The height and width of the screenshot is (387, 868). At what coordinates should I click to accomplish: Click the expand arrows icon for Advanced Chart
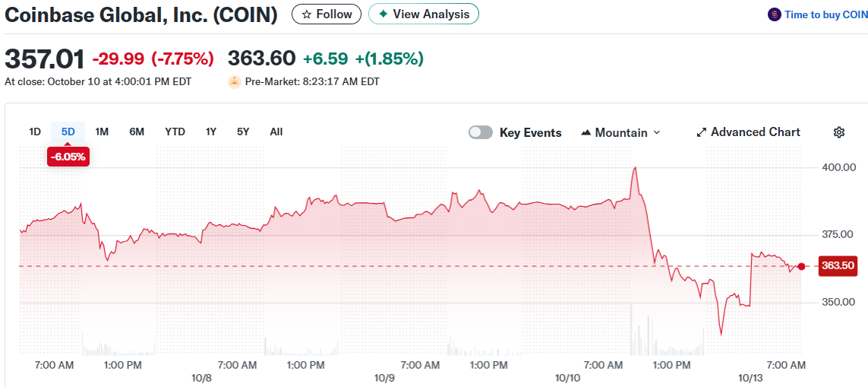[702, 132]
